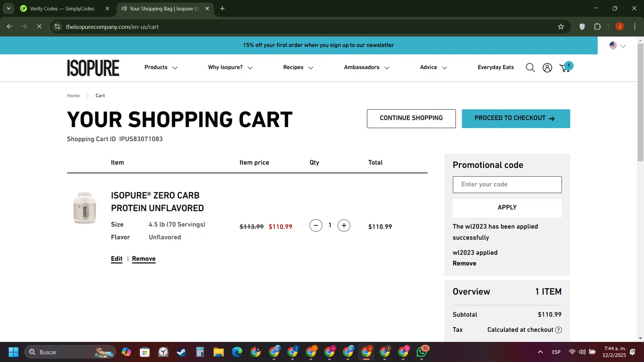Click the address bar URL
This screenshot has width=644, height=362.
(112, 27)
